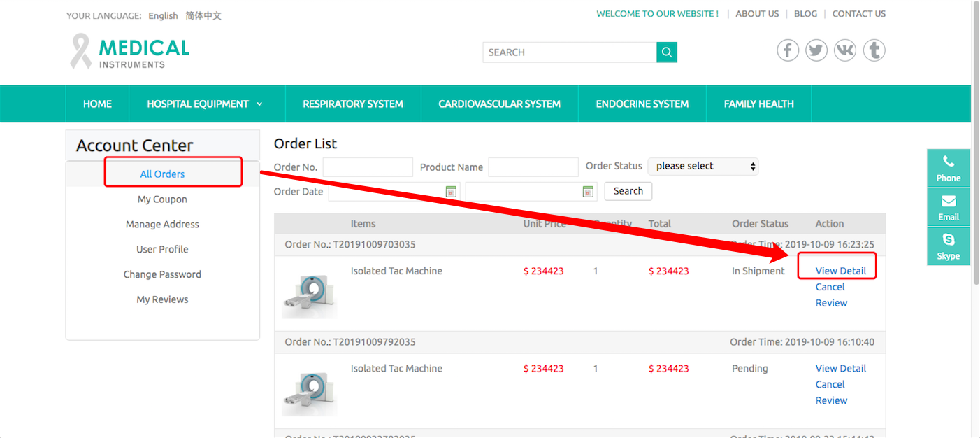The height and width of the screenshot is (438, 980).
Task: Switch language to 简体中文
Action: (x=203, y=15)
